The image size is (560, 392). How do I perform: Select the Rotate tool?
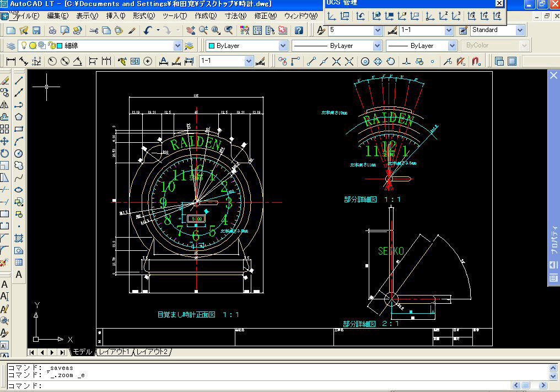[4, 153]
